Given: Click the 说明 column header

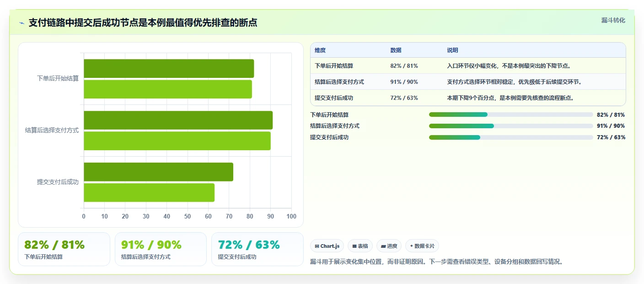Looking at the screenshot, I should (452, 50).
